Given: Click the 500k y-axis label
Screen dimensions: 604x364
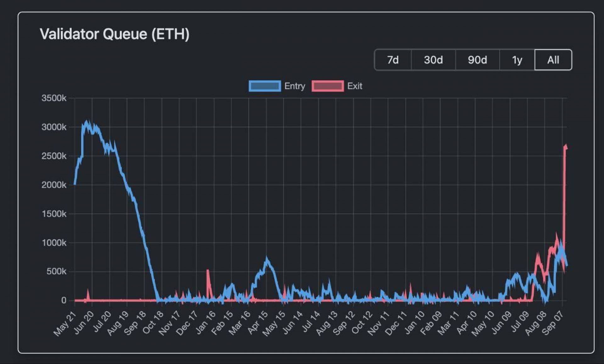Looking at the screenshot, I should coord(56,272).
